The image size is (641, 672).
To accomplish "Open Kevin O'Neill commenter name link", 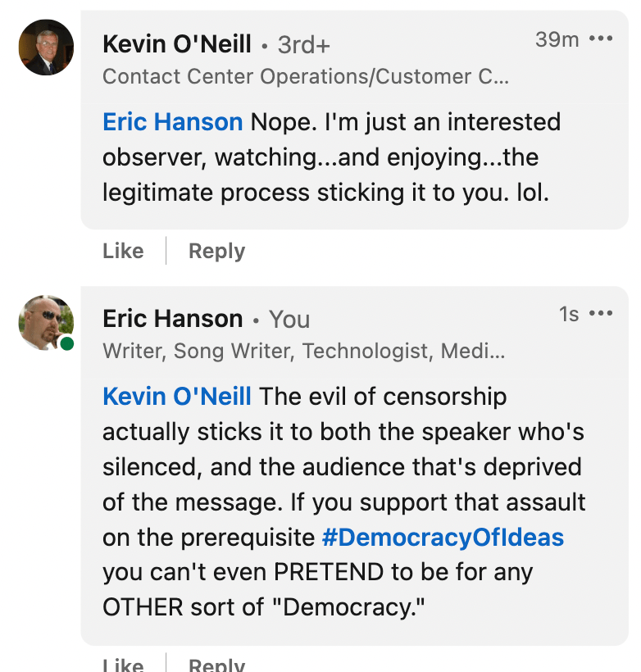I will tap(176, 44).
